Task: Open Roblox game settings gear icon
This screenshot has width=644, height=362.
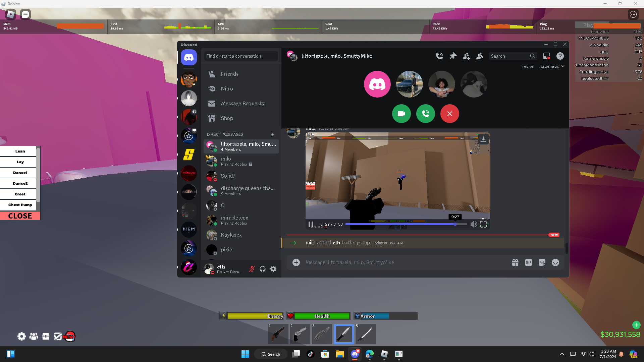Action: (x=21, y=336)
